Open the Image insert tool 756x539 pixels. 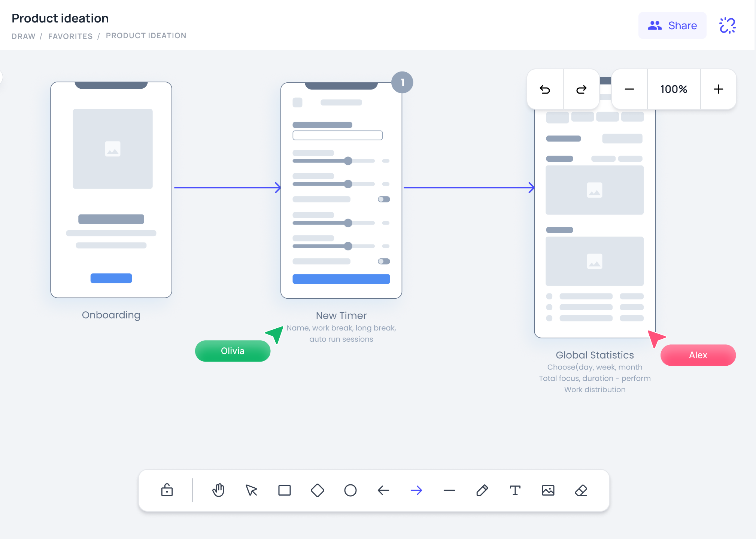(x=549, y=491)
